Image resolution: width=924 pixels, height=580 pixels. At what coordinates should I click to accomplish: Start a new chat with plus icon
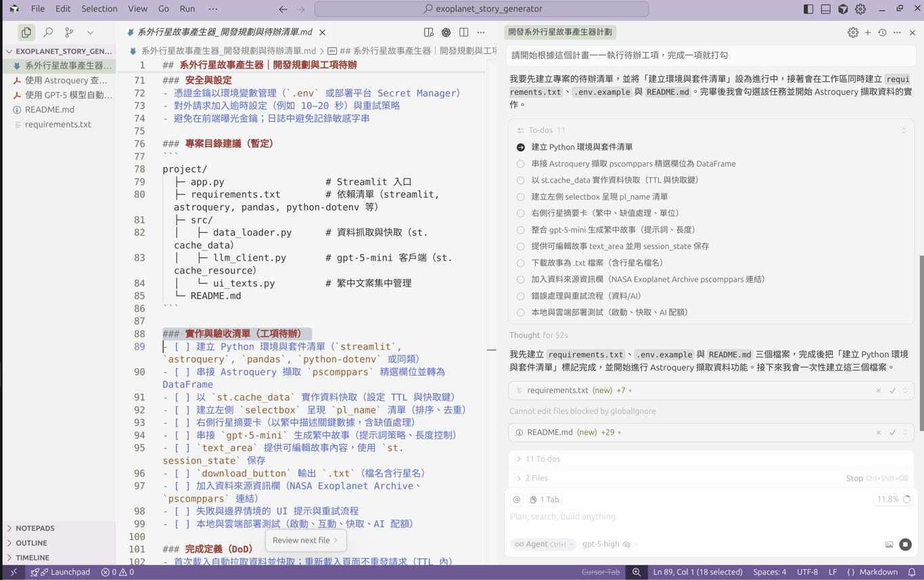[x=868, y=32]
